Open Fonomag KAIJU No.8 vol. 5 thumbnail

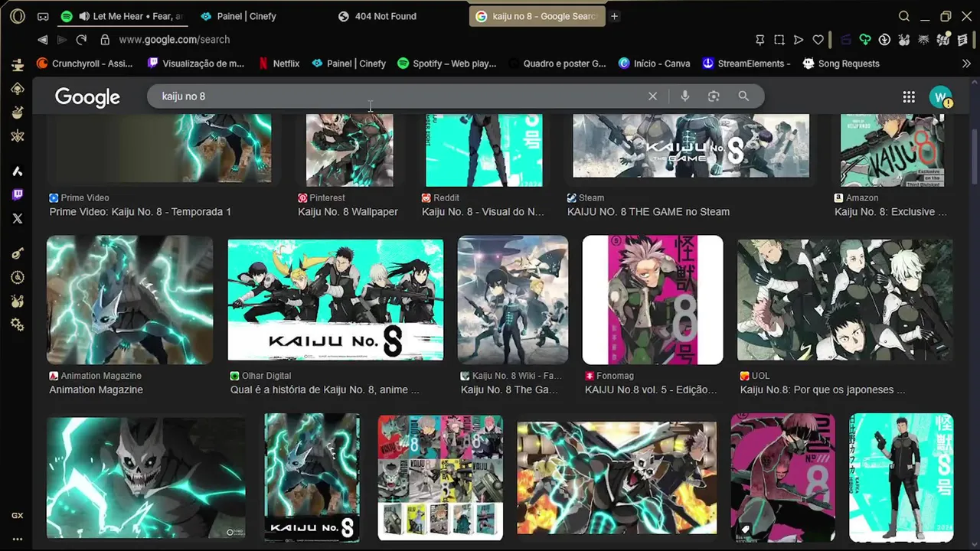(652, 300)
